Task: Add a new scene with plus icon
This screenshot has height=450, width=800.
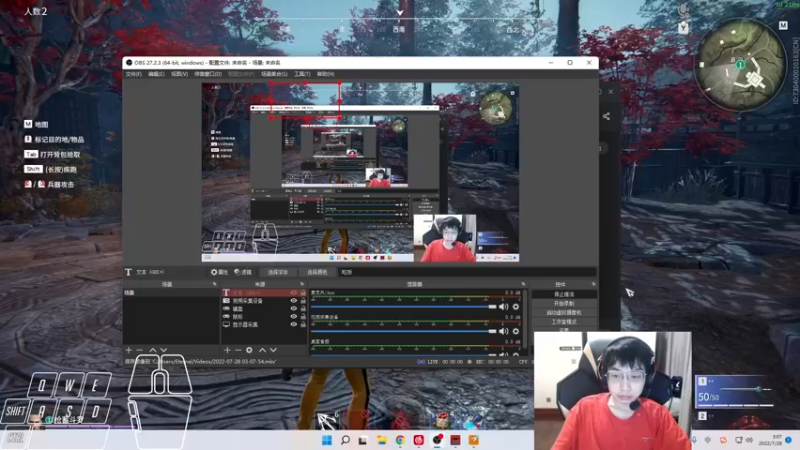Action: click(x=129, y=350)
